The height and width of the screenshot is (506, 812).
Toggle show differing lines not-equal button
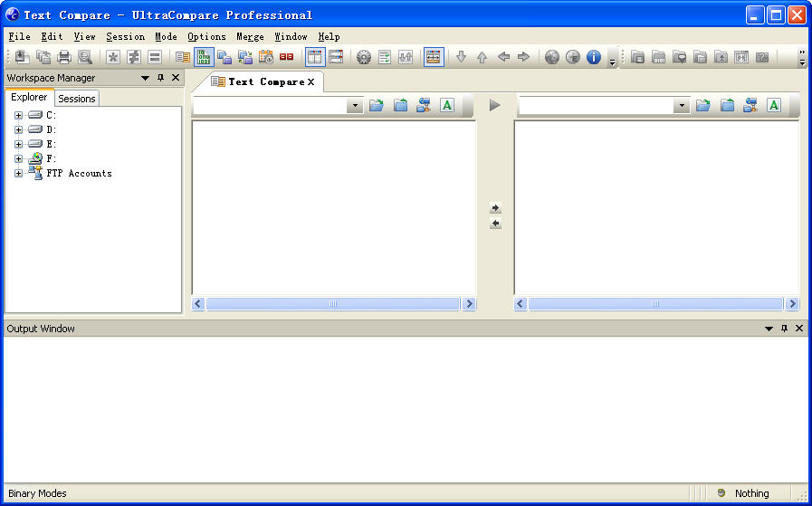click(134, 57)
